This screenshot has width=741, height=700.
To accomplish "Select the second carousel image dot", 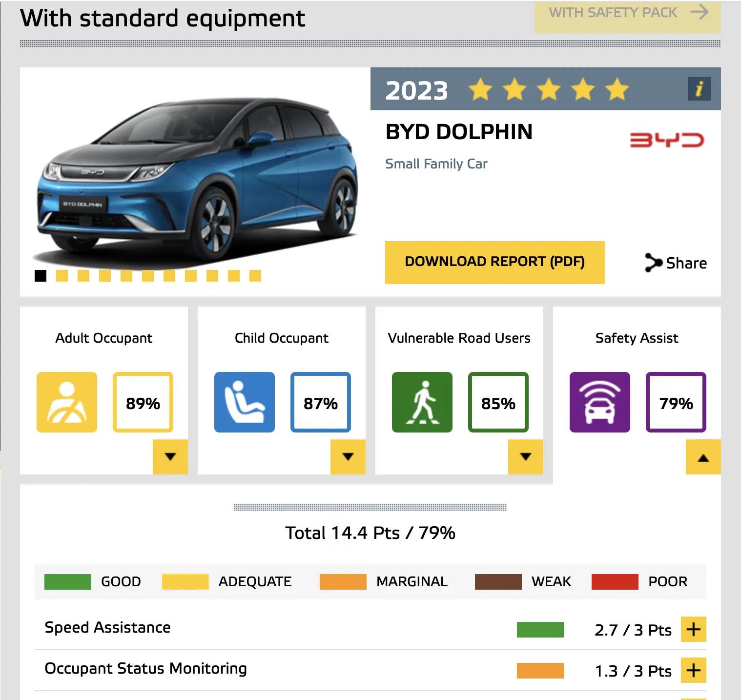I will coord(62,276).
